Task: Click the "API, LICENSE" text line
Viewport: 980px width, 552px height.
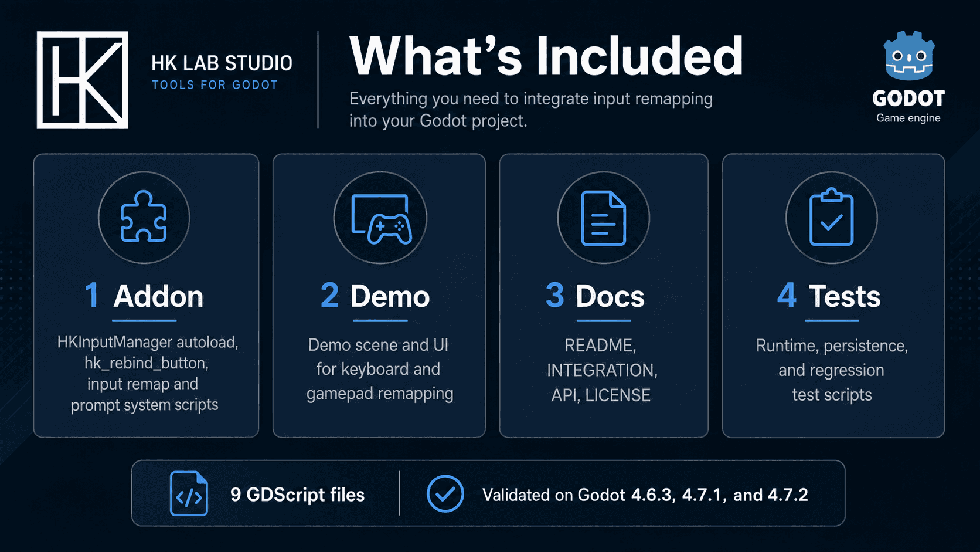Action: pos(601,395)
